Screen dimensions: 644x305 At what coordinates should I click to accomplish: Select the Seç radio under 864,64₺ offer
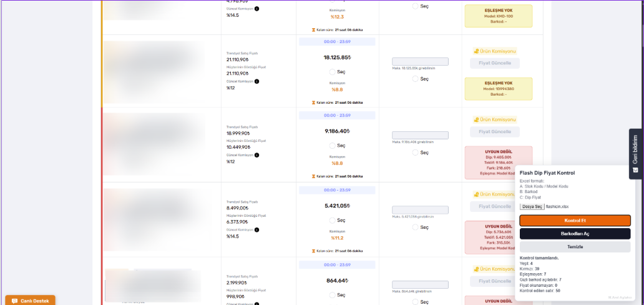coord(332,295)
